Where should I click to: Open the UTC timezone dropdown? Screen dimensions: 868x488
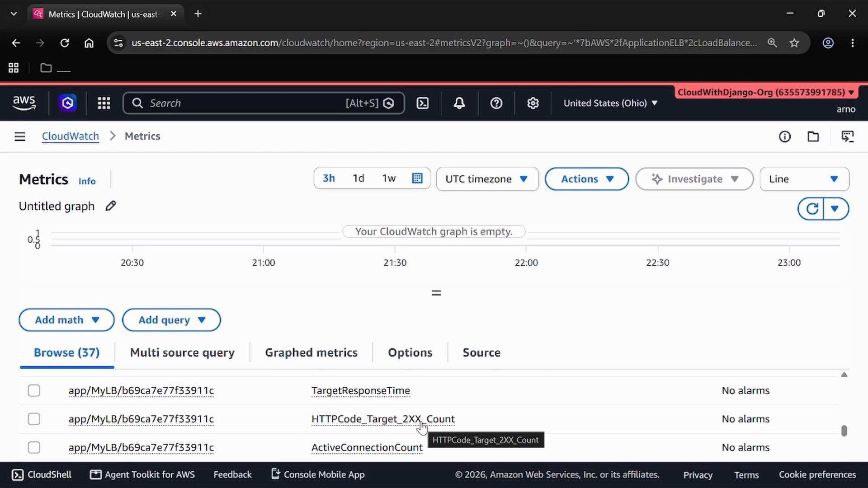(x=487, y=179)
